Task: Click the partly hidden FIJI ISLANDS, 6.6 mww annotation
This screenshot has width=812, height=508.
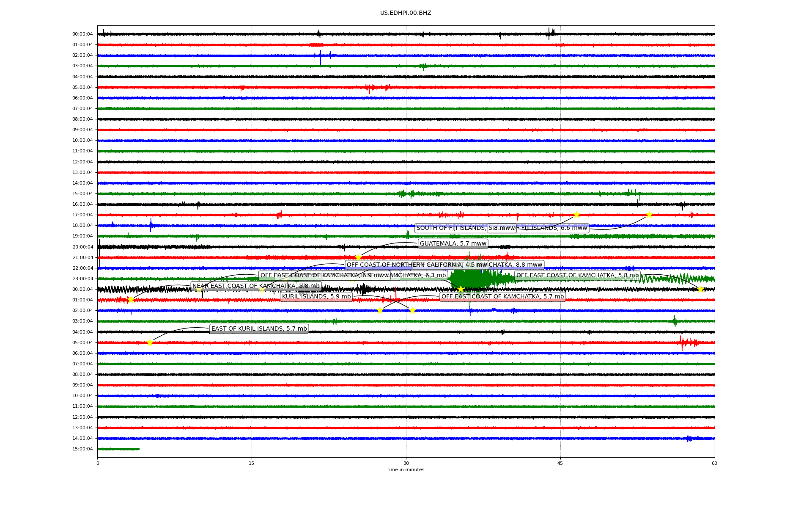Action: click(552, 228)
